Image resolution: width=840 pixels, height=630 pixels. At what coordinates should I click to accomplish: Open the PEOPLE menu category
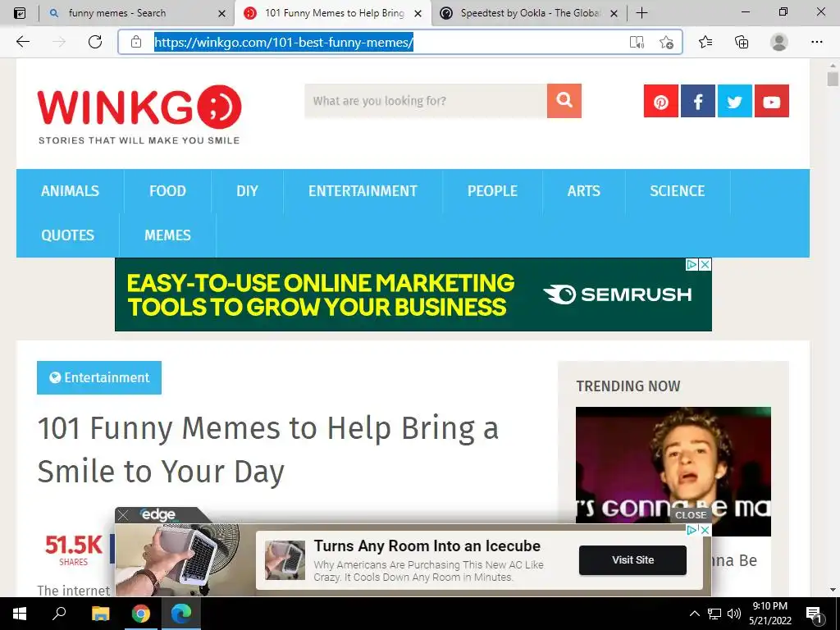click(x=492, y=191)
